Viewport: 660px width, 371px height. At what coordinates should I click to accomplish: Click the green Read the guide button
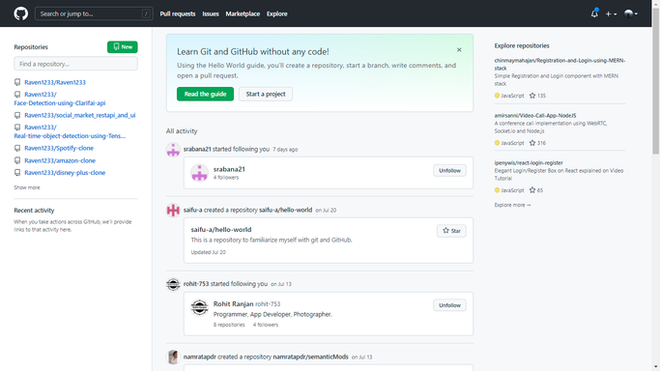[x=205, y=94]
